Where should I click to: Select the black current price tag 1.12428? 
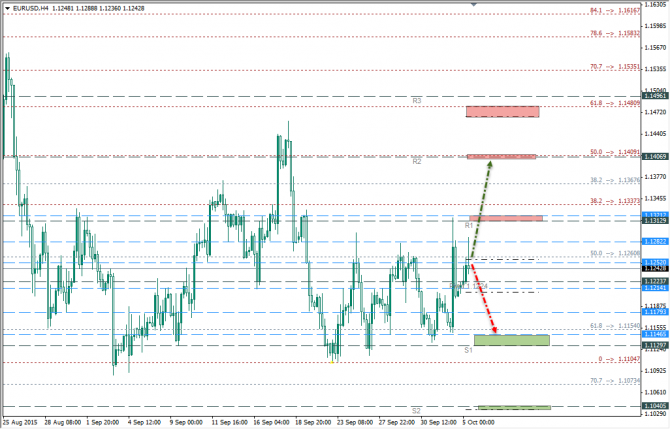655,268
